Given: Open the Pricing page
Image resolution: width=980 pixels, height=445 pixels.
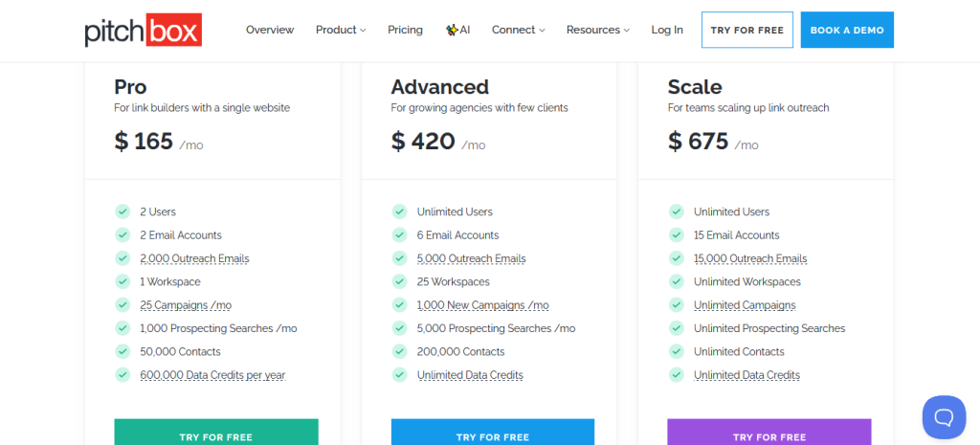Looking at the screenshot, I should click(405, 30).
